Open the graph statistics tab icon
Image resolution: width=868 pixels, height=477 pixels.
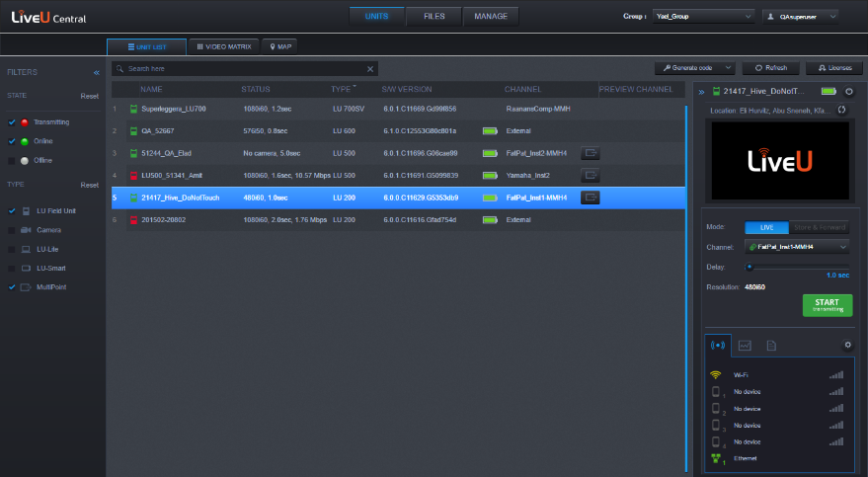[x=745, y=346]
